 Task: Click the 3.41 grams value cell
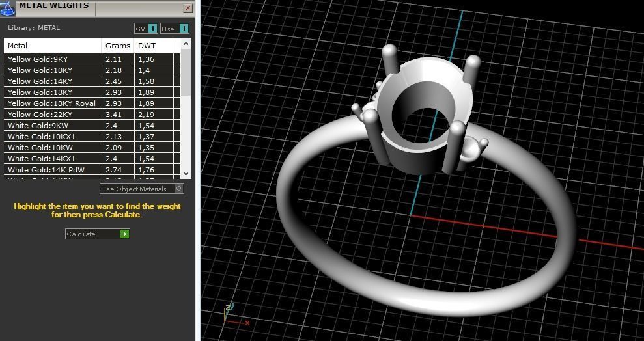pyautogui.click(x=118, y=115)
